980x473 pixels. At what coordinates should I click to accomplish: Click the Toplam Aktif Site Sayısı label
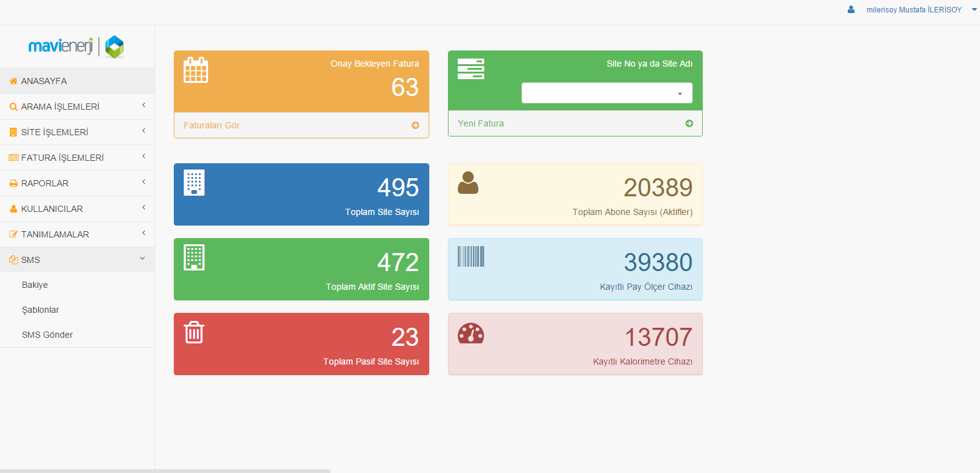(x=373, y=287)
